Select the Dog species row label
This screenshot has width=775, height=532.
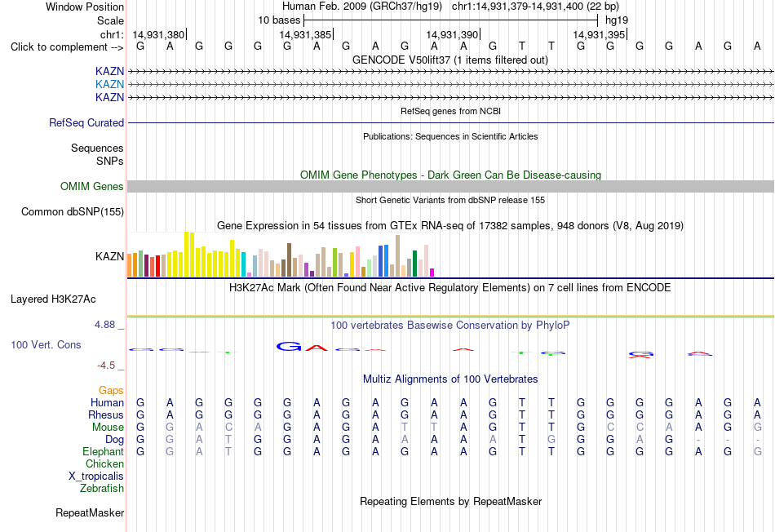point(115,439)
